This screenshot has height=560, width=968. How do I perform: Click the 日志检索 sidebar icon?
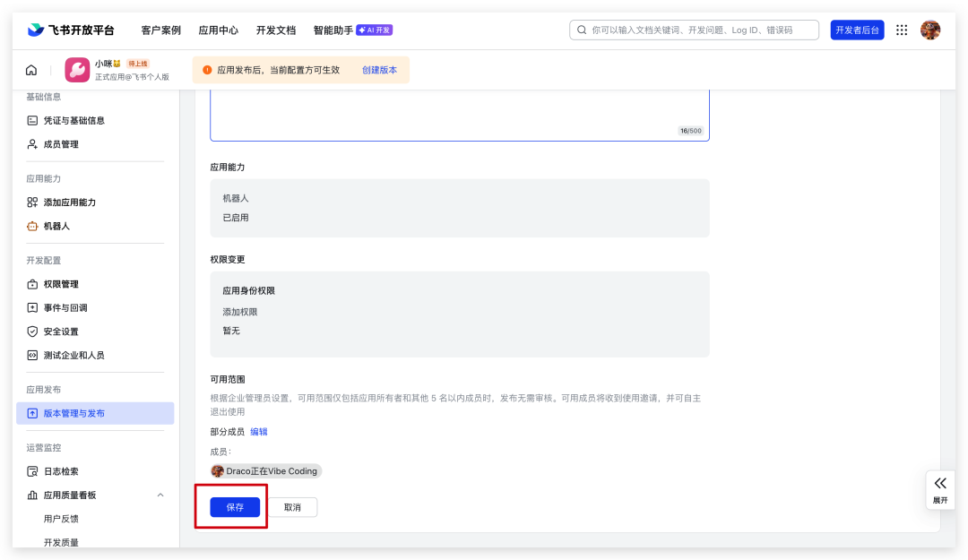pyautogui.click(x=32, y=471)
